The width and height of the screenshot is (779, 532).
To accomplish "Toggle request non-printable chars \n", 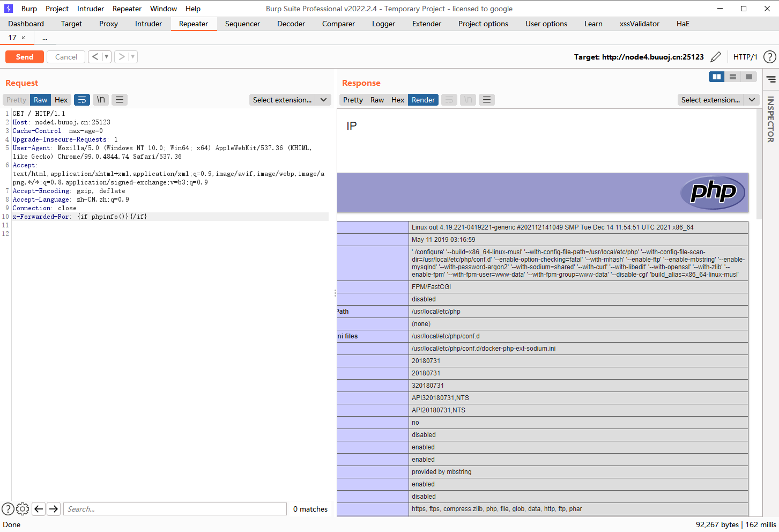I will (x=101, y=100).
